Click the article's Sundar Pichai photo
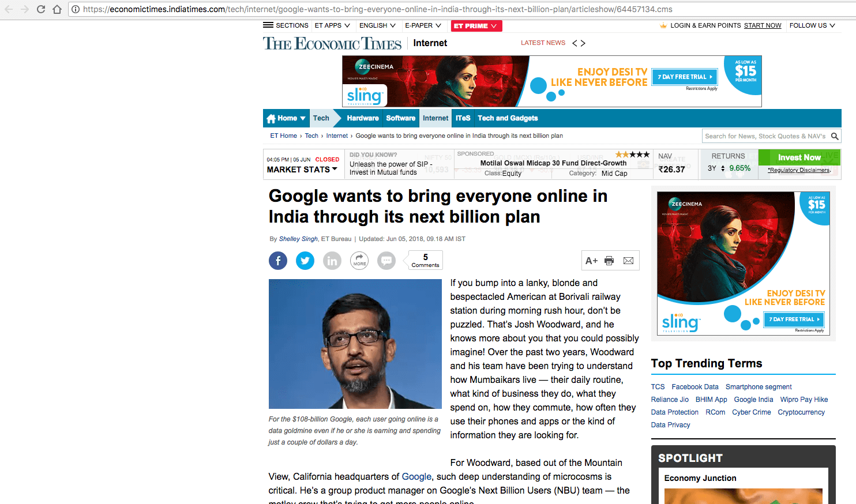The width and height of the screenshot is (856, 504). (x=355, y=344)
